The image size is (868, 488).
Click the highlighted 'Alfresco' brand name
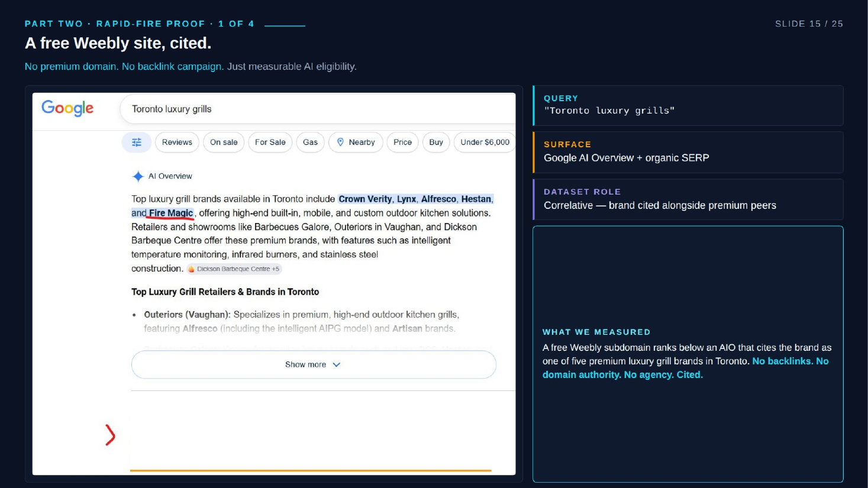[438, 199]
